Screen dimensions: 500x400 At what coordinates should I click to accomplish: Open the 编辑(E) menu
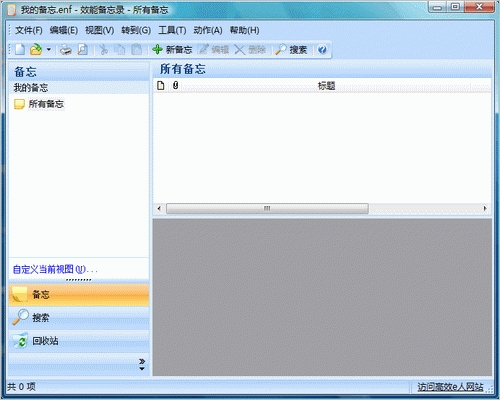click(x=64, y=30)
